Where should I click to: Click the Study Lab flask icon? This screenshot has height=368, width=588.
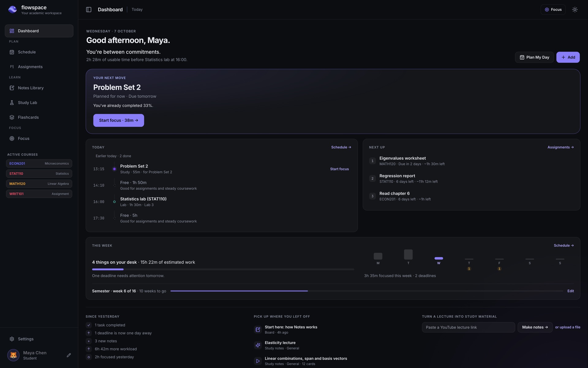point(12,103)
